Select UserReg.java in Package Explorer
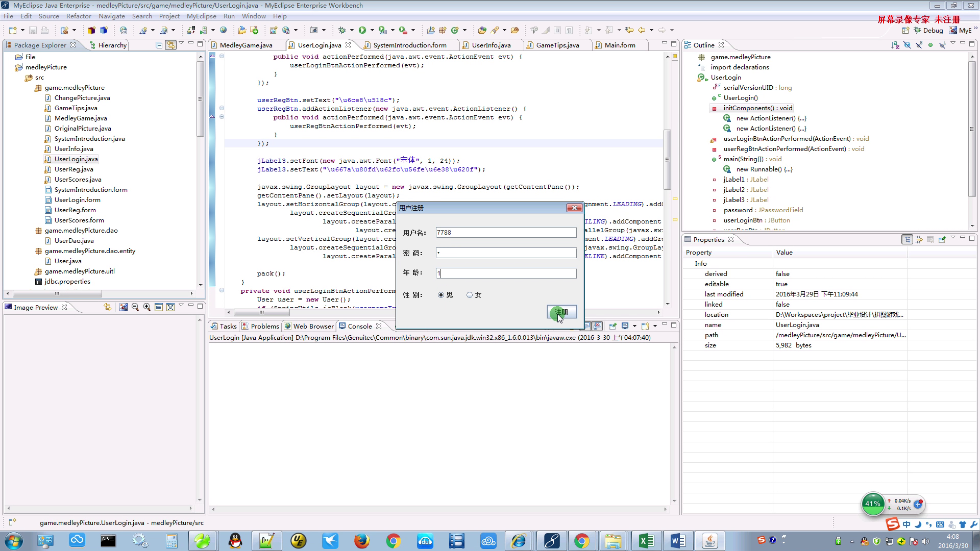 (73, 169)
